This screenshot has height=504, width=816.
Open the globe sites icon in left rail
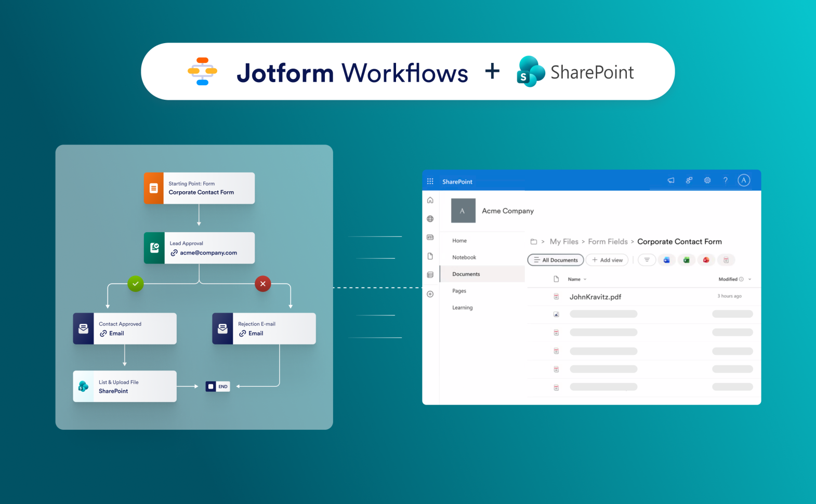(430, 219)
